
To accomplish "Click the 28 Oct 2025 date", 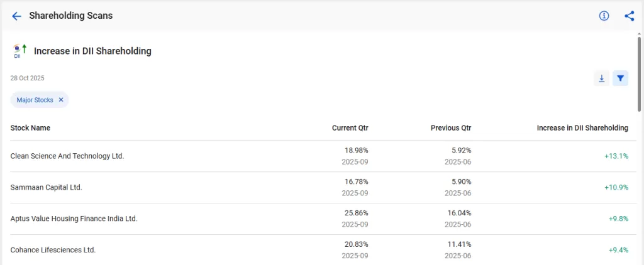I will tap(27, 78).
